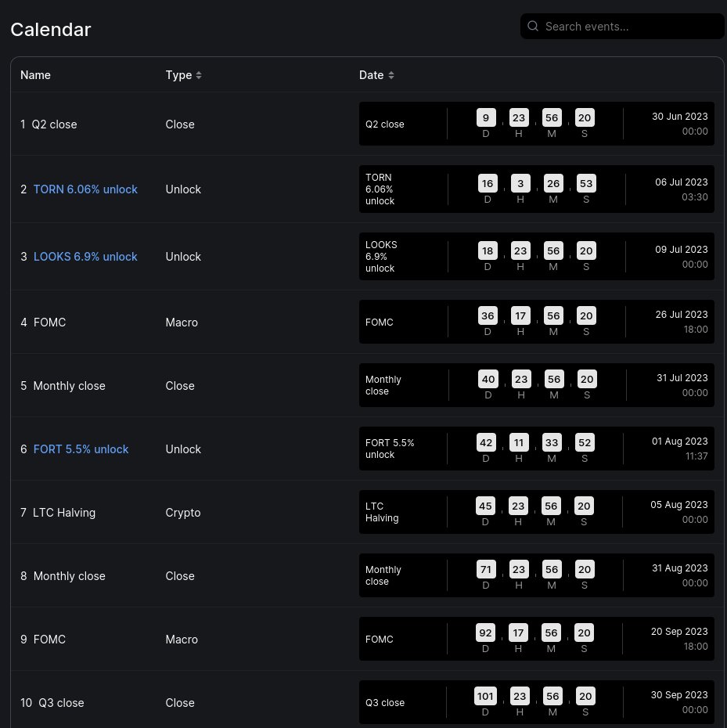The width and height of the screenshot is (727, 728).
Task: Click the Calendar page heading
Action: 51,30
